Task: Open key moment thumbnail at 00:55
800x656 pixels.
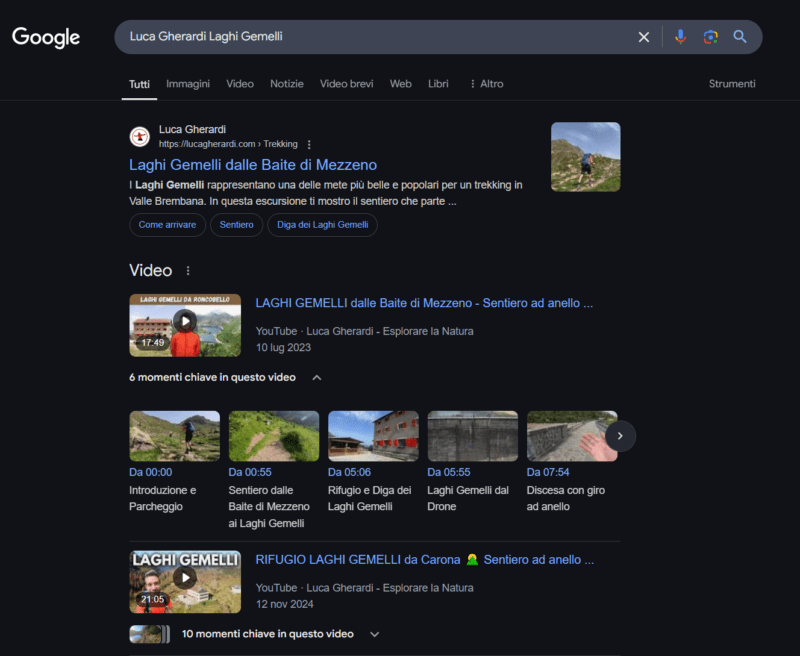Action: 274,436
